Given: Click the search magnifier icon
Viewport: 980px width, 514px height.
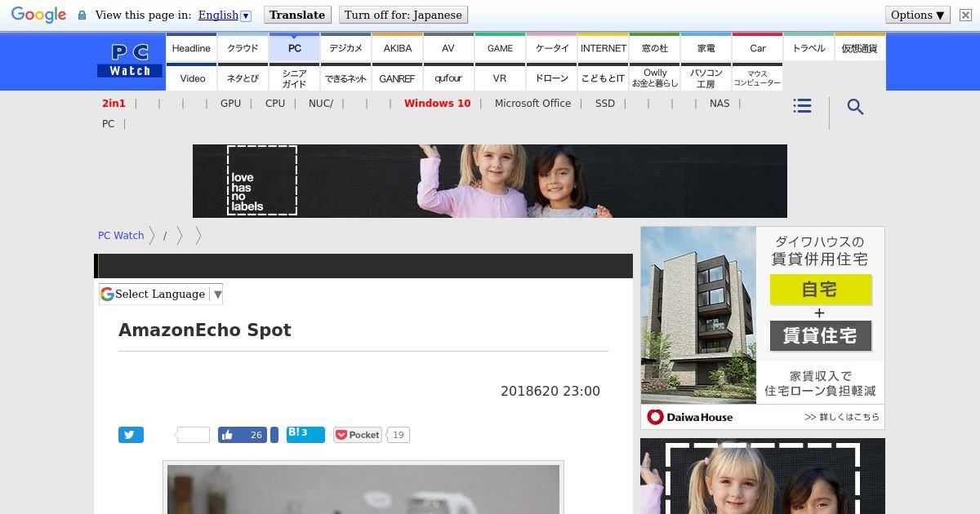Looking at the screenshot, I should pyautogui.click(x=855, y=107).
